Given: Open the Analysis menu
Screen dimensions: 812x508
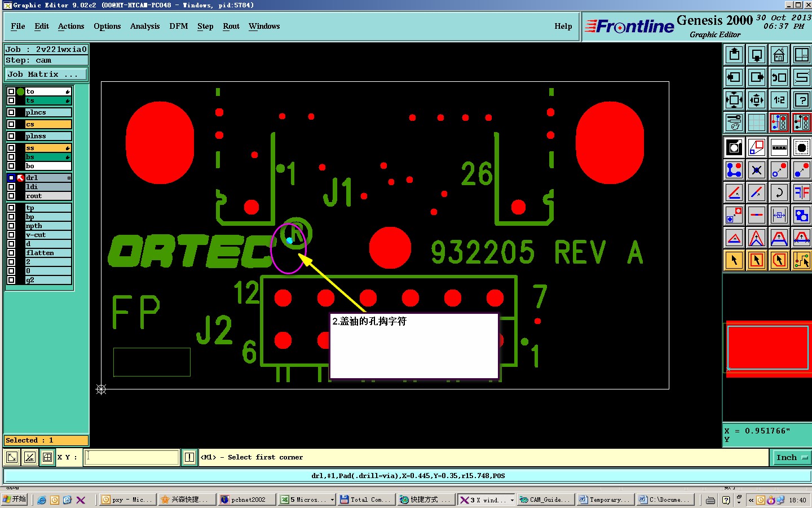Looking at the screenshot, I should [x=145, y=26].
